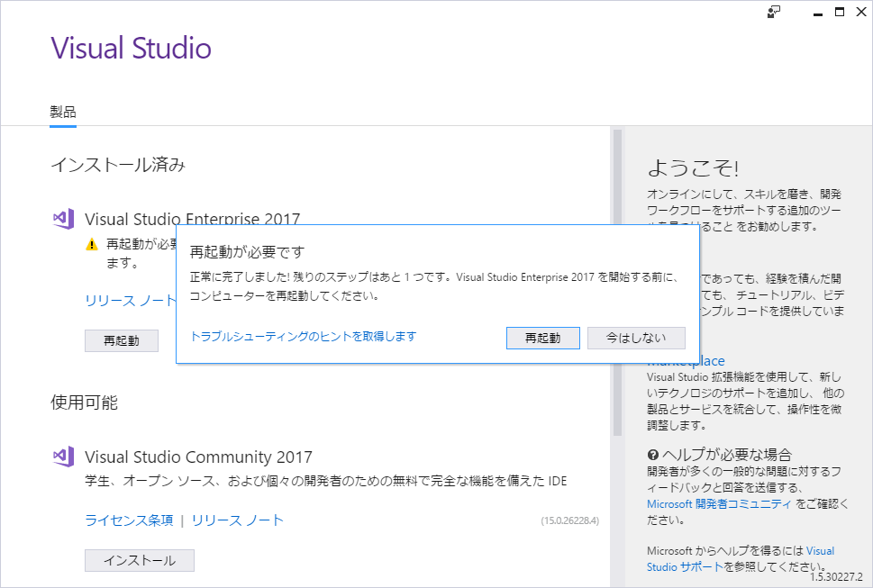
Task: Maximize the Visual Studio Installer window
Action: (840, 13)
